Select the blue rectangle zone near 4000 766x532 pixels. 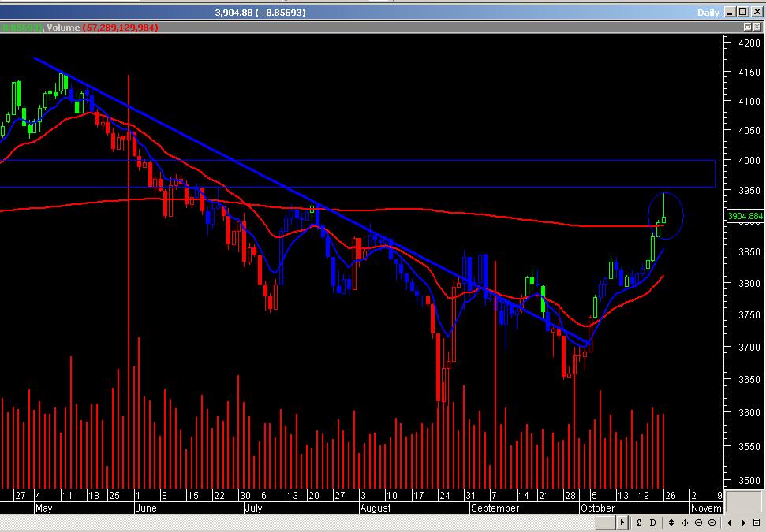point(357,173)
